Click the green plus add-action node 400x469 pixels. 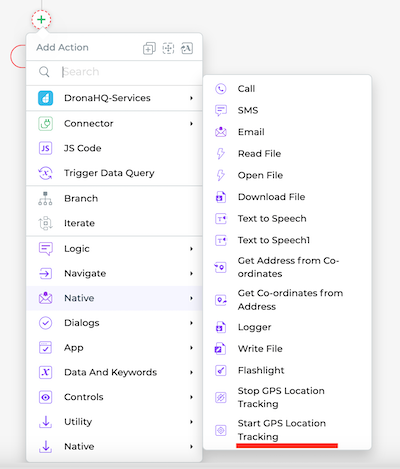tap(41, 20)
